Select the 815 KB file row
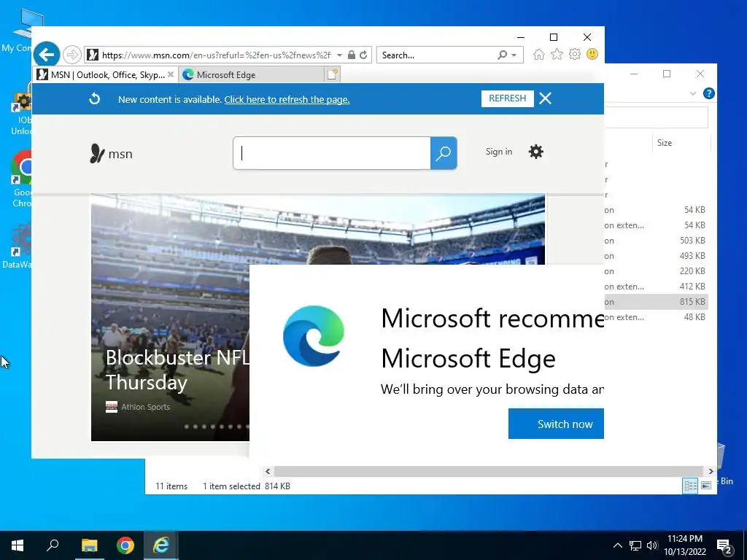This screenshot has height=560, width=747. coord(656,302)
